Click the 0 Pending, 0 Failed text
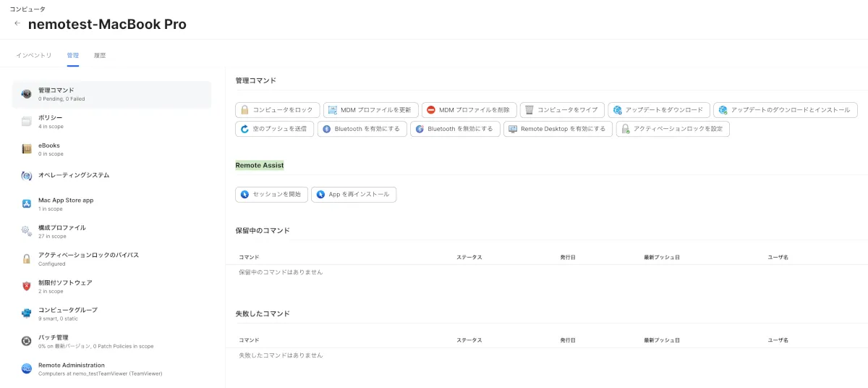 (61, 98)
